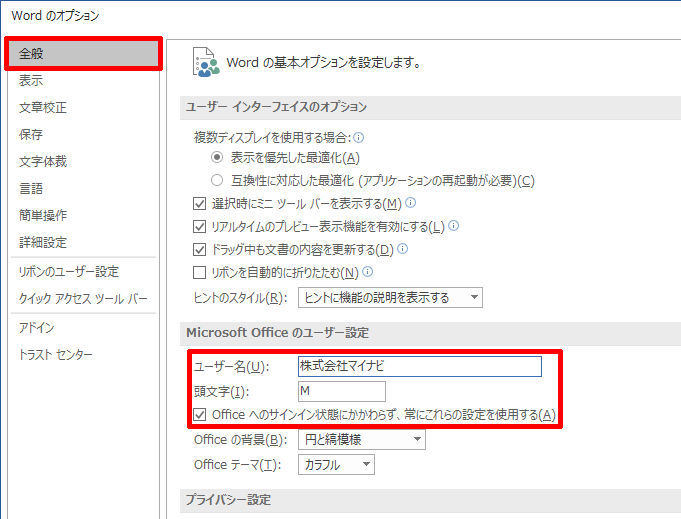Open the 文章校正 options category
Screen dimensions: 681x519
[43, 108]
